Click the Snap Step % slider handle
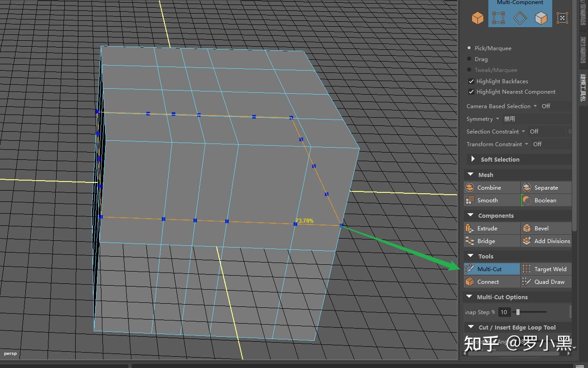This screenshot has height=368, width=588. (x=518, y=312)
